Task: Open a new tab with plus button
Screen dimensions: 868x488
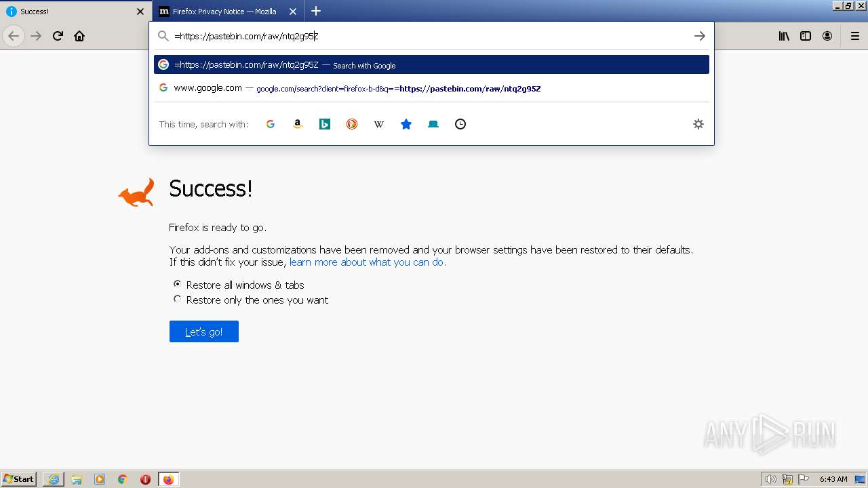Action: point(316,11)
